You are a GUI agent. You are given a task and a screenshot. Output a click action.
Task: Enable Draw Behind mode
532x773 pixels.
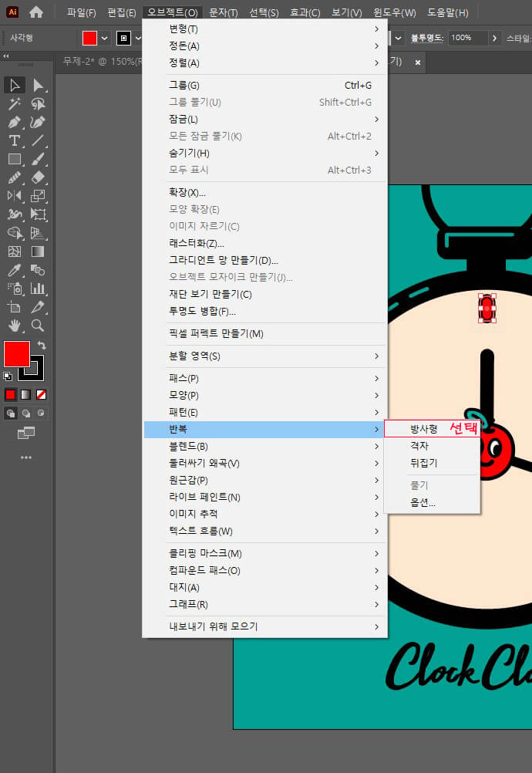[x=25, y=414]
